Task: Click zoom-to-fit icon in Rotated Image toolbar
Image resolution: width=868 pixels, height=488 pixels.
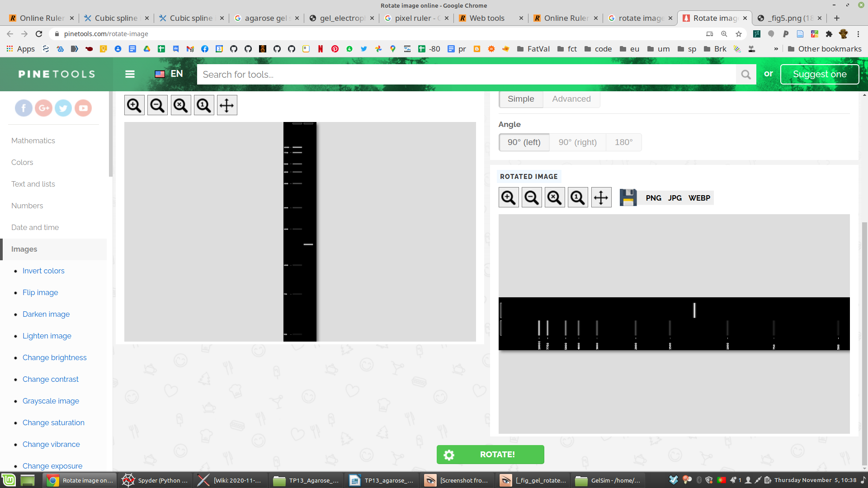Action: click(x=554, y=197)
